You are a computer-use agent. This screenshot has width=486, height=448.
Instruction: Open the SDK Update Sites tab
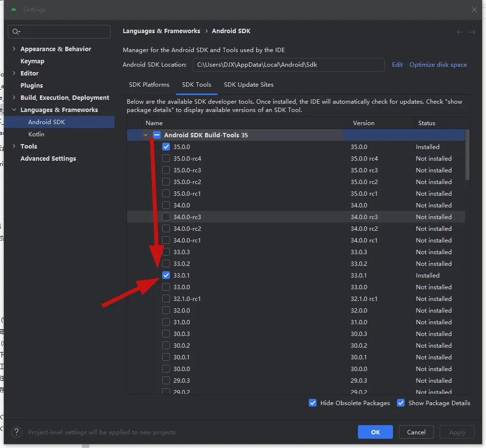pyautogui.click(x=248, y=85)
